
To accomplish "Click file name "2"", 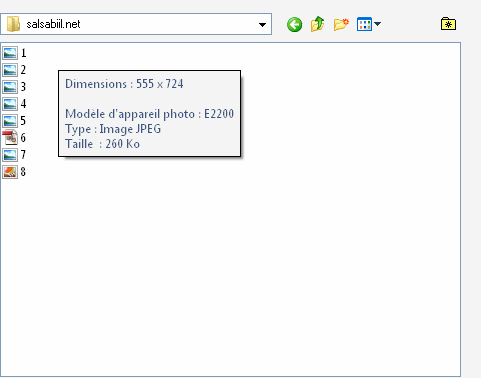I will 23,70.
